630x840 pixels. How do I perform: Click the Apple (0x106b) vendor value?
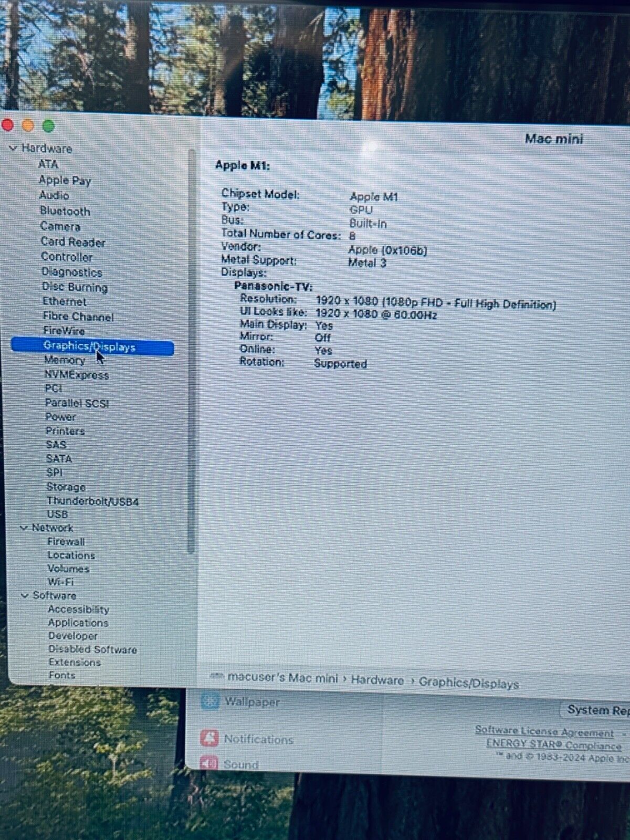click(x=387, y=250)
